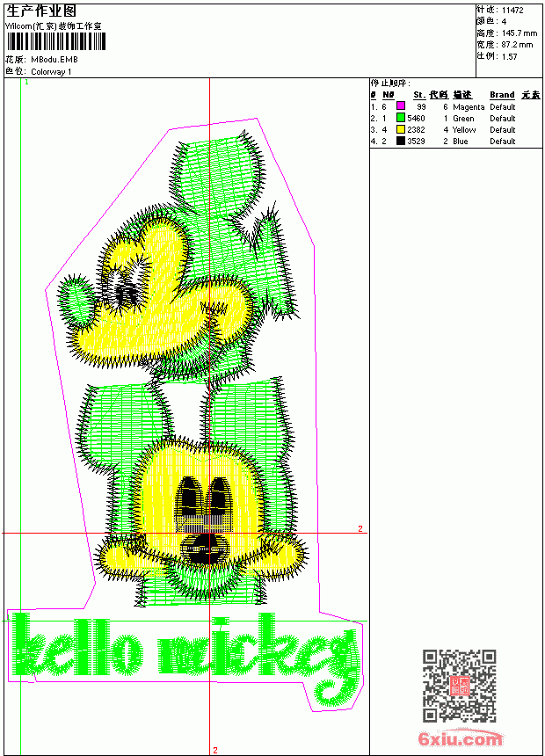The image size is (545, 756).
Task: Click the QR code image
Action: (459, 685)
